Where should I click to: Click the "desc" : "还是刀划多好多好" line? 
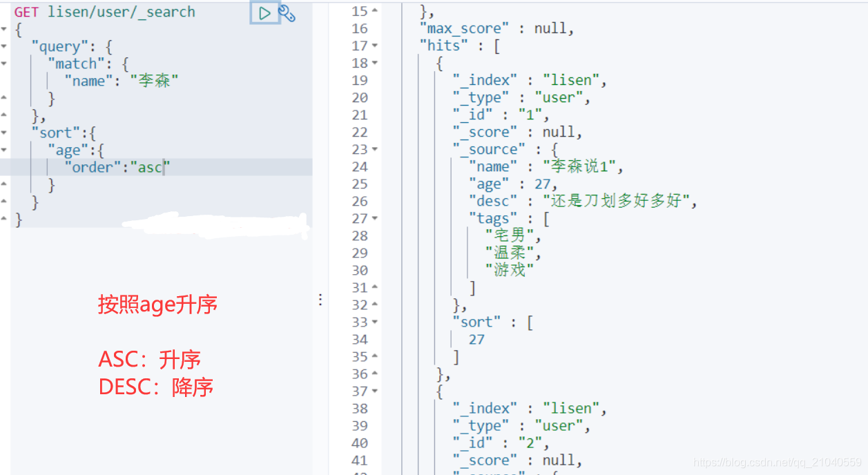(x=584, y=201)
